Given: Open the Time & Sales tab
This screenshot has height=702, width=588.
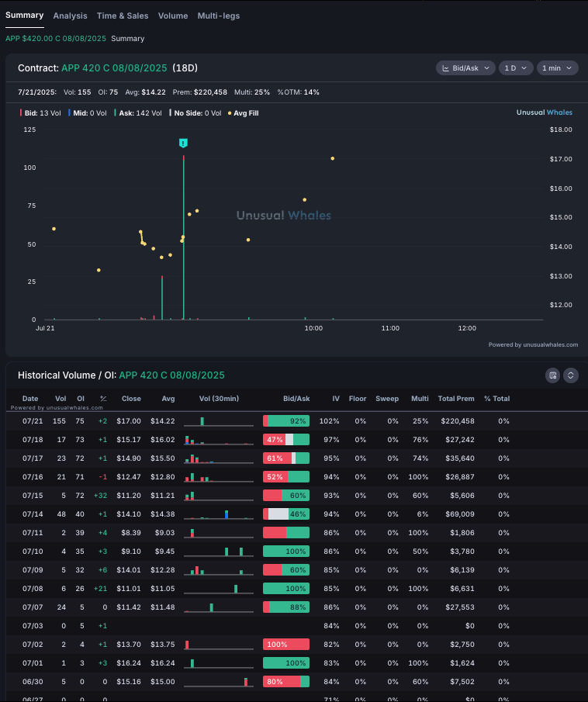Looking at the screenshot, I should coord(123,16).
